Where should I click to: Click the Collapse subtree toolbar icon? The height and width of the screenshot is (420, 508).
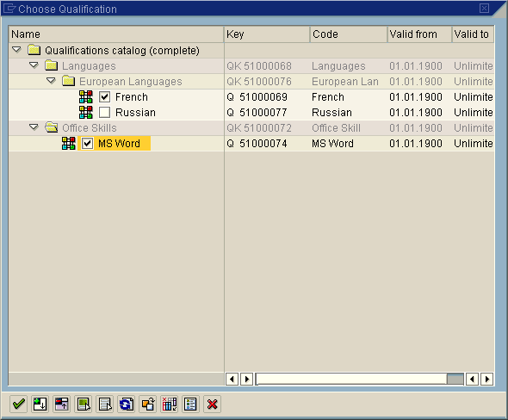pyautogui.click(x=61, y=405)
